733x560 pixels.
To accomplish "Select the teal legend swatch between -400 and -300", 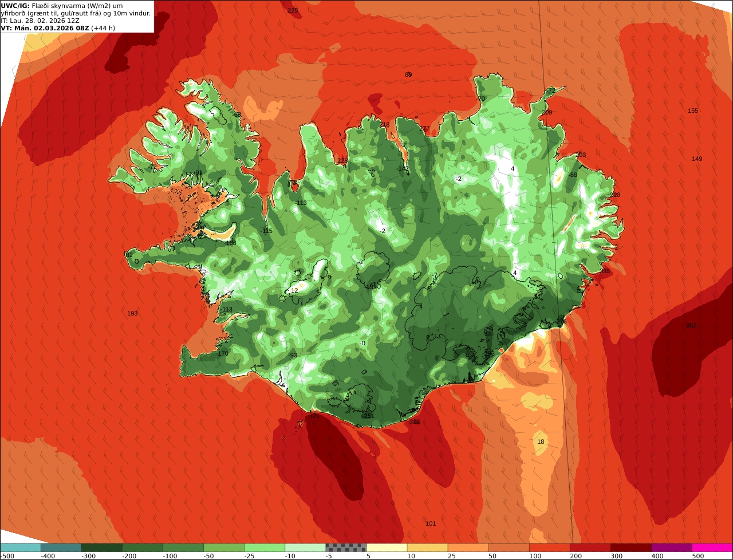I will pos(62,547).
